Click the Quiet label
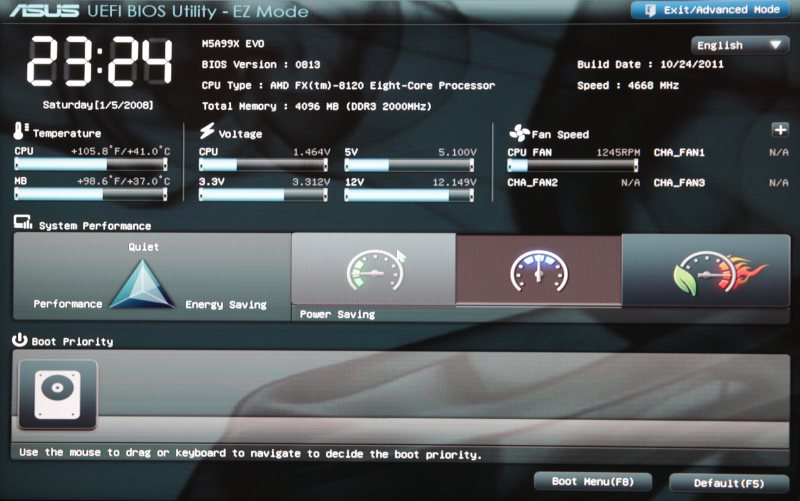800x501 pixels. click(143, 247)
